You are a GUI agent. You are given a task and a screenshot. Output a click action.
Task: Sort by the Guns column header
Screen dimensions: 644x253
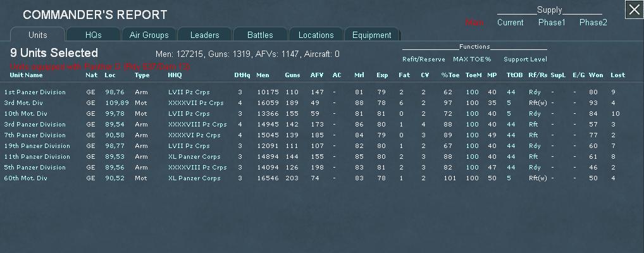(x=292, y=75)
